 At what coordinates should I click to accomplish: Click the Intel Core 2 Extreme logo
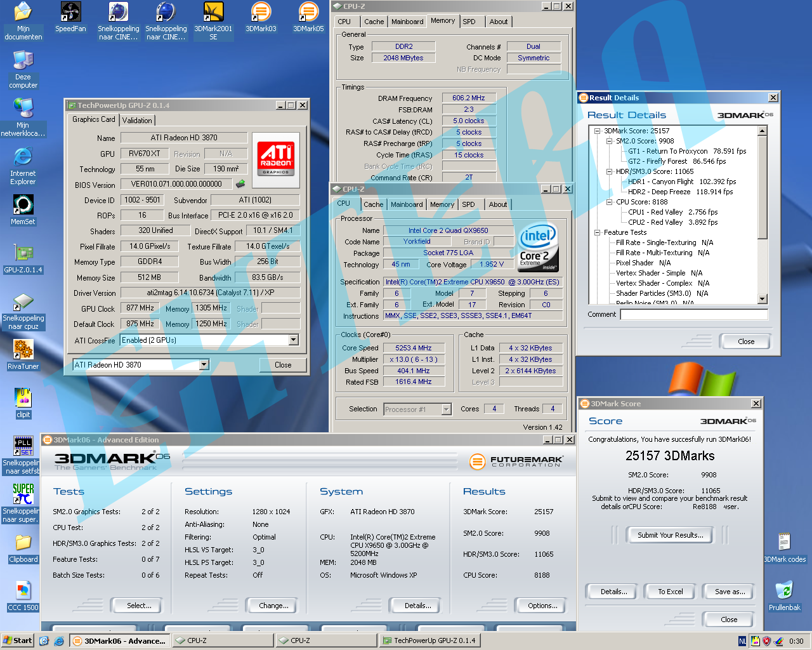[538, 248]
